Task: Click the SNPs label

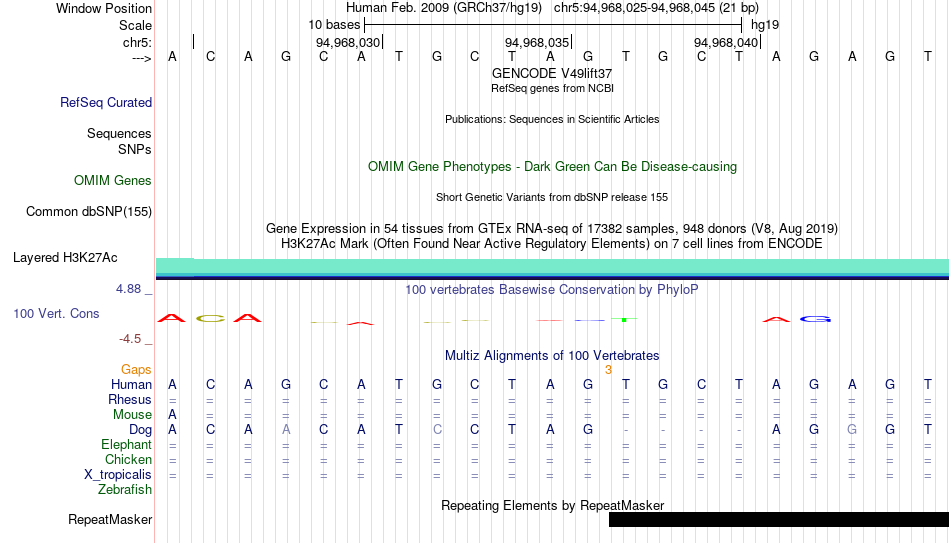Action: [135, 149]
